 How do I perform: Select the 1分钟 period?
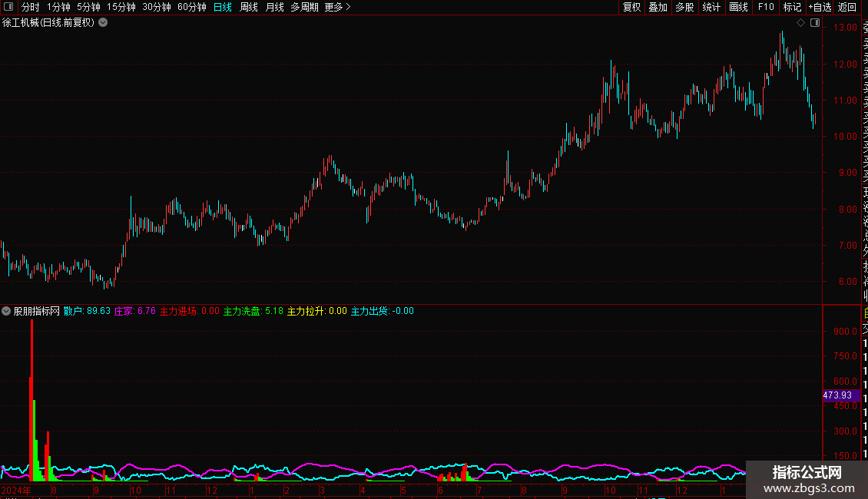[x=58, y=7]
